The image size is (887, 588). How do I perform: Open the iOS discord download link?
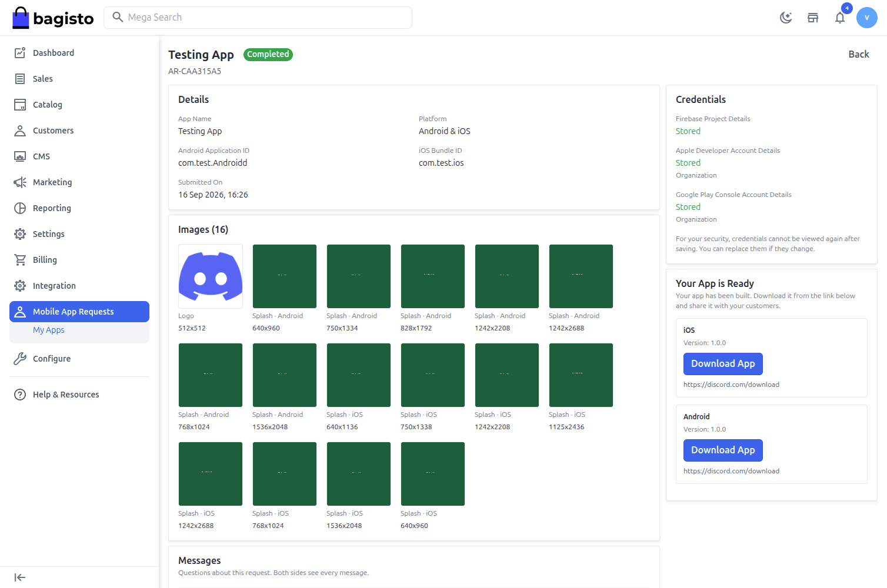[x=731, y=385]
